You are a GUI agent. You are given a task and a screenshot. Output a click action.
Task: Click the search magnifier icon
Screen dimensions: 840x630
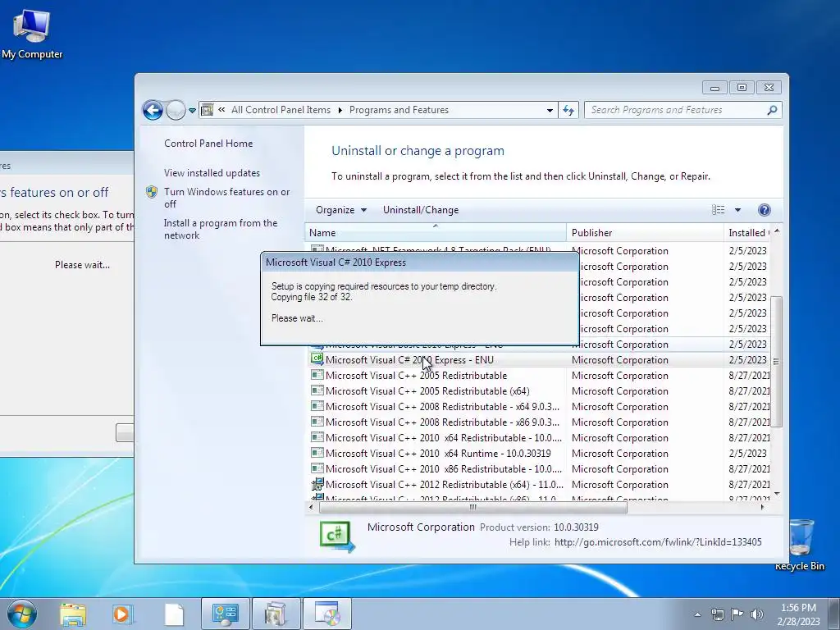tap(772, 110)
